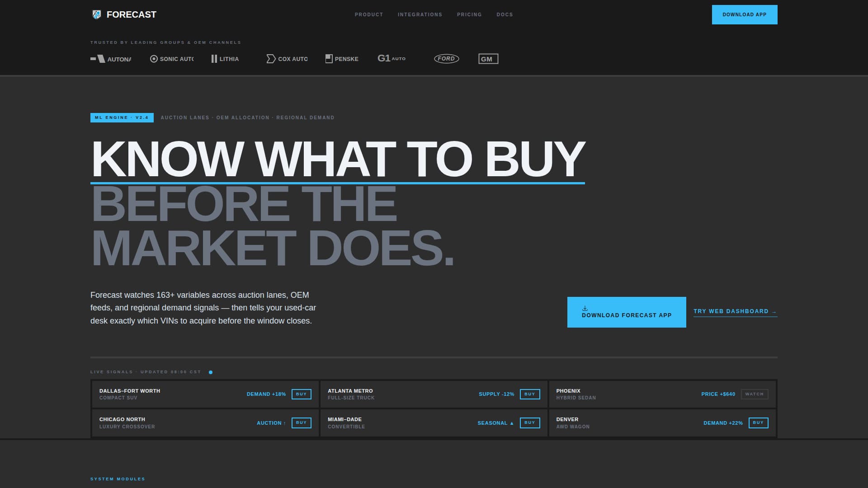Open the Pricing menu item
Screen dimensions: 868x488
click(469, 14)
